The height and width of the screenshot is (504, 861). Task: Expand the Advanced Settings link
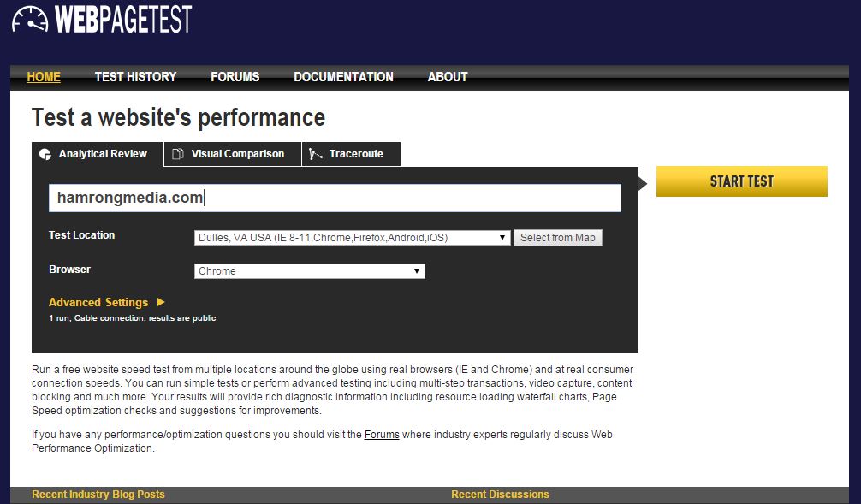pos(98,303)
